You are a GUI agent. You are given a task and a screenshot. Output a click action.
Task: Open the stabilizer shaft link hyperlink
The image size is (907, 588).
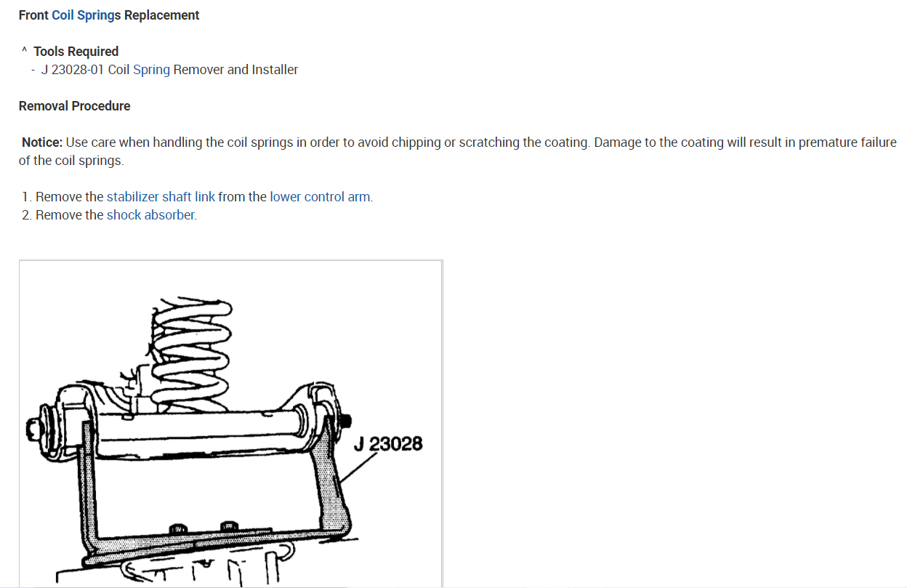161,197
